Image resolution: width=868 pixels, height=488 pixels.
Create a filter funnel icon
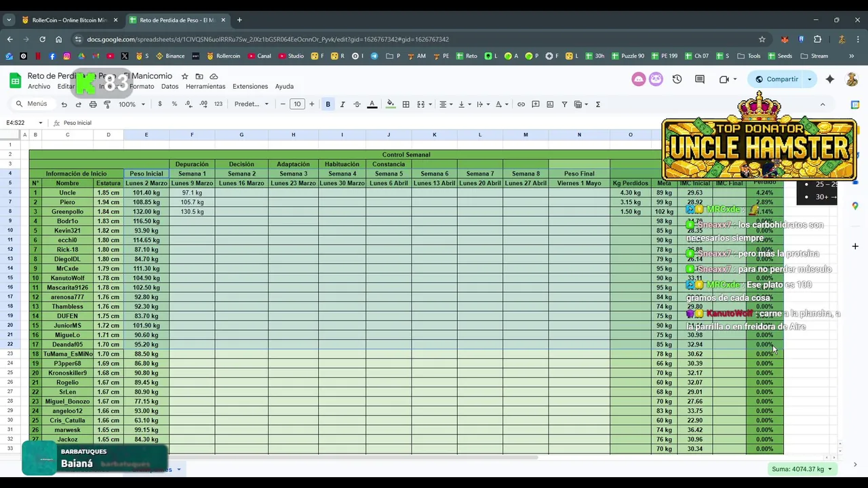[564, 104]
